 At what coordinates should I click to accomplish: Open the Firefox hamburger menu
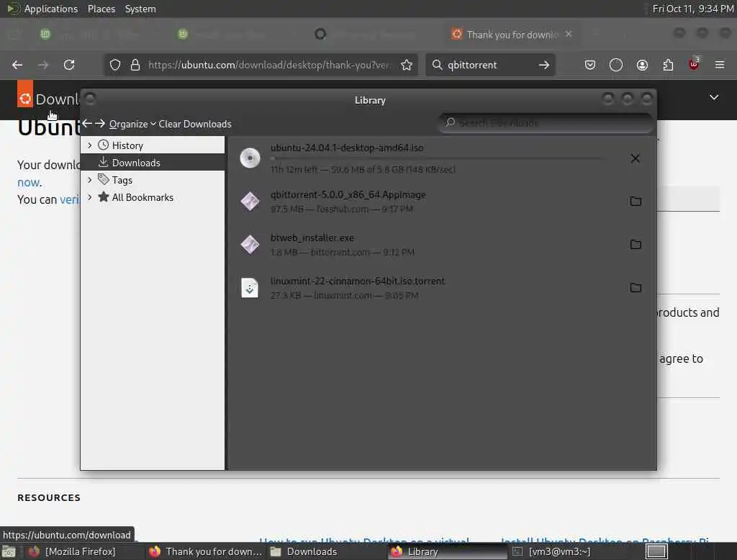click(720, 65)
